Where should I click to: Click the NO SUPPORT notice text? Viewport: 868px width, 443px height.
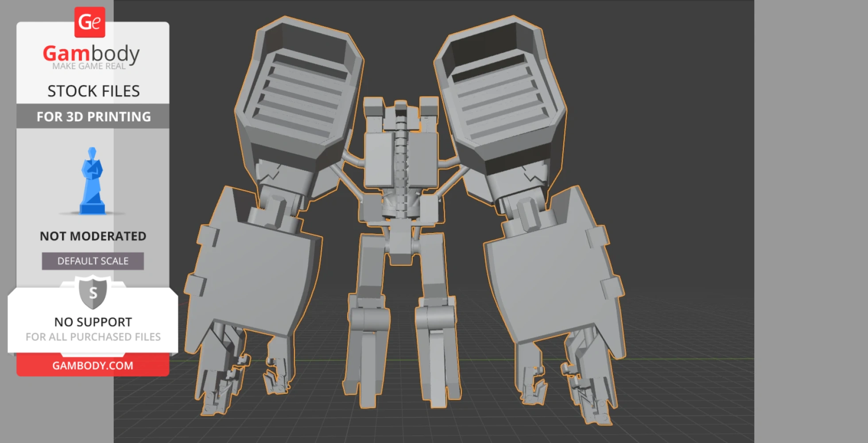click(93, 322)
